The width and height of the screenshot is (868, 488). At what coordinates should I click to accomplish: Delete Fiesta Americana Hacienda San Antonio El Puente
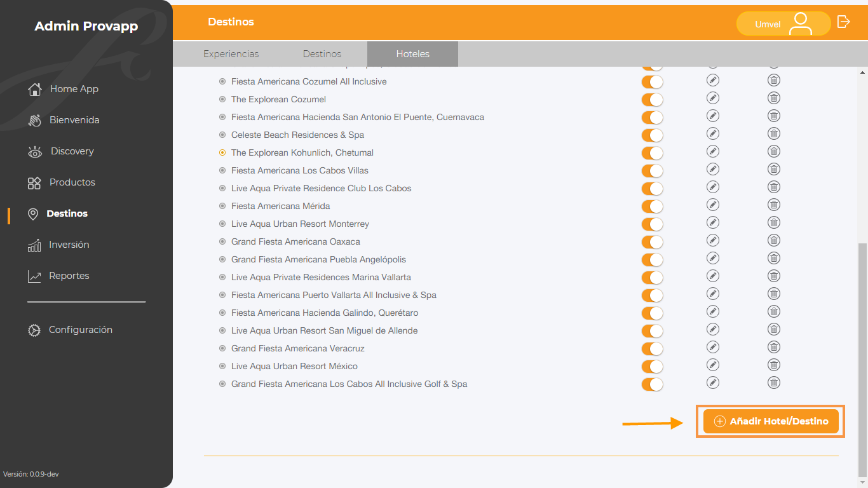pos(774,116)
